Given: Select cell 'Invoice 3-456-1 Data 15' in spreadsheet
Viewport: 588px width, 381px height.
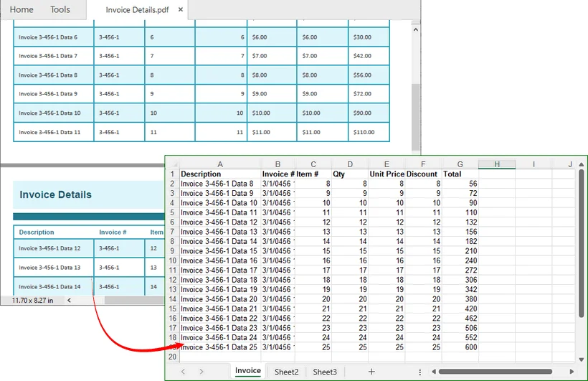Looking at the screenshot, I should (x=220, y=250).
